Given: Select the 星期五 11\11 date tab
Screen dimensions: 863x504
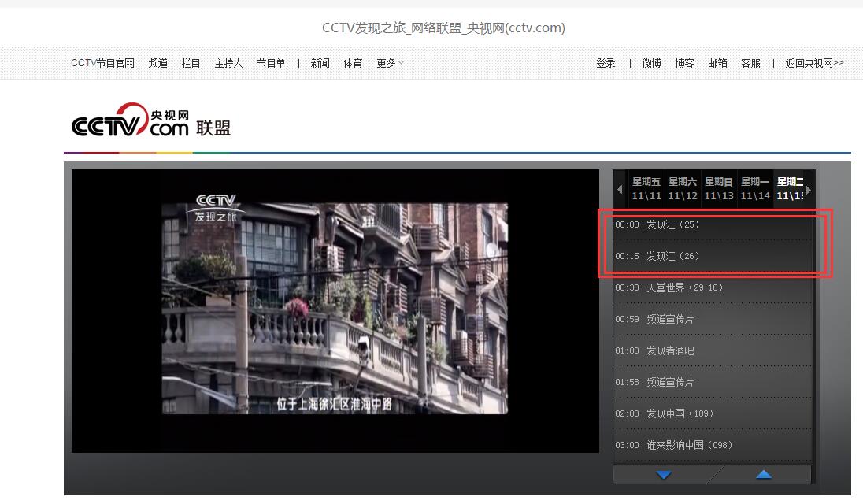Looking at the screenshot, I should (x=646, y=189).
